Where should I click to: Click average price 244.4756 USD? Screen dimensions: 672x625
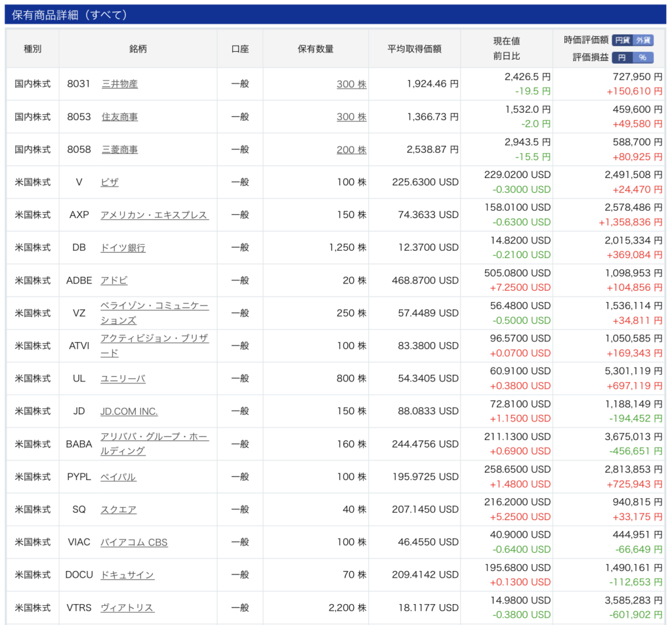click(x=425, y=444)
